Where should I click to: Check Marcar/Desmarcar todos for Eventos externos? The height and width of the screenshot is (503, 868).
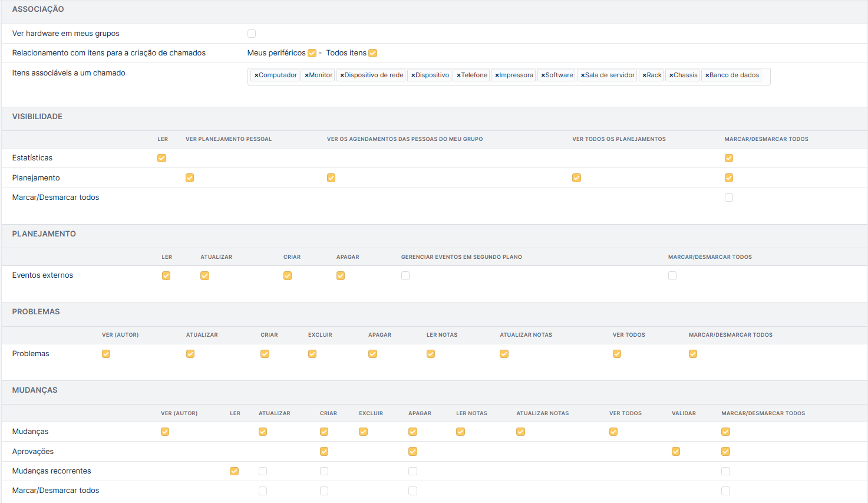[672, 276]
